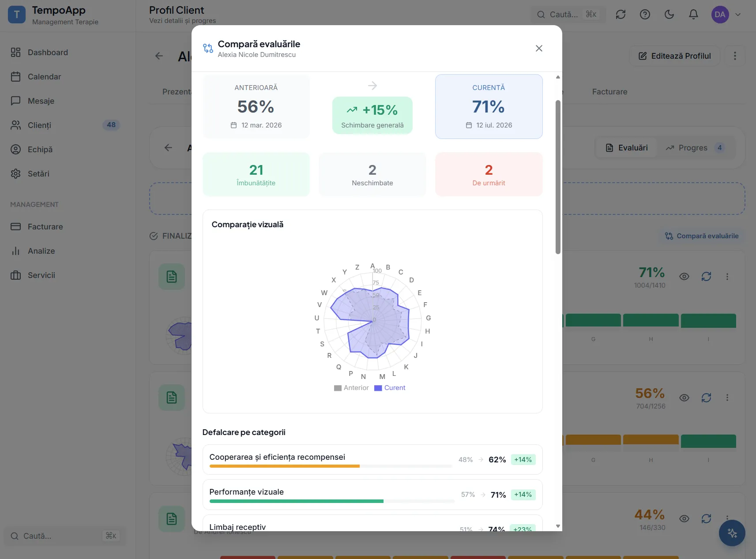Click the document icon of the 71% evaluation

[x=172, y=277]
